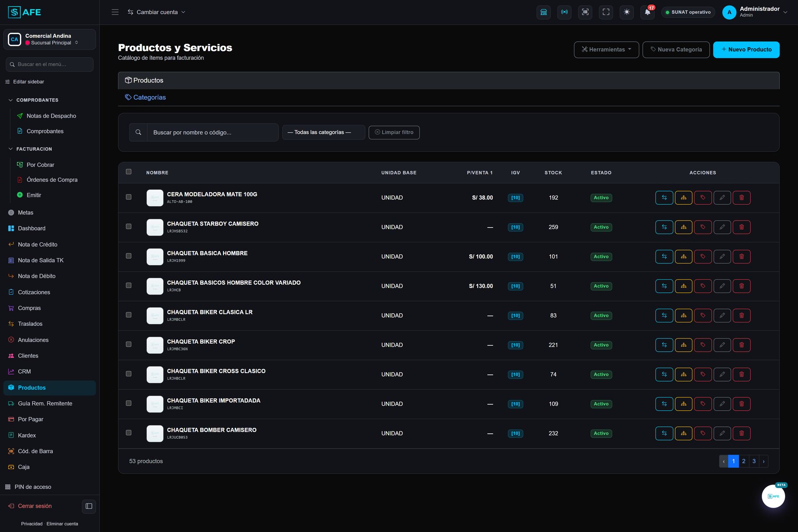This screenshot has height=532, width=798.
Task: Click the Nuevo Producto button
Action: [x=746, y=50]
